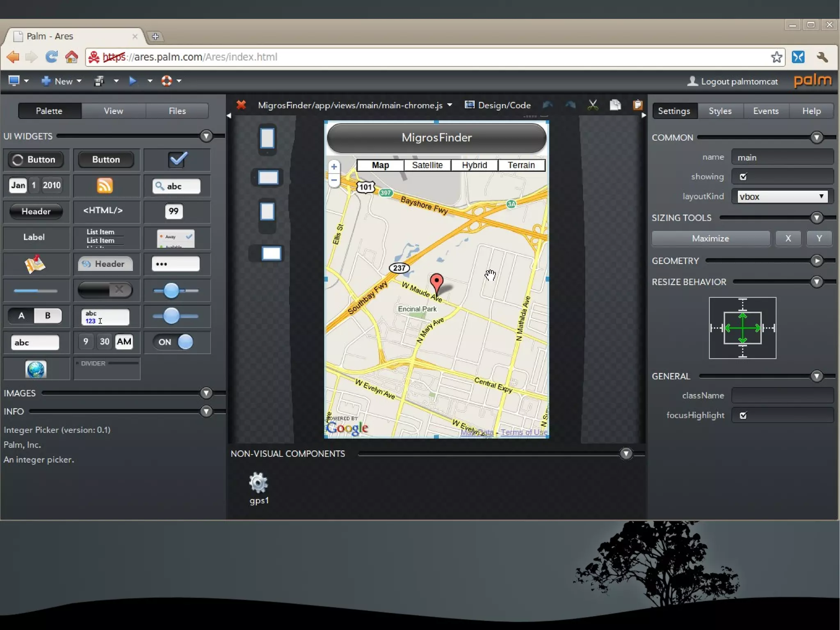Click the gps1 gear component
This screenshot has height=630, width=840.
pos(258,483)
